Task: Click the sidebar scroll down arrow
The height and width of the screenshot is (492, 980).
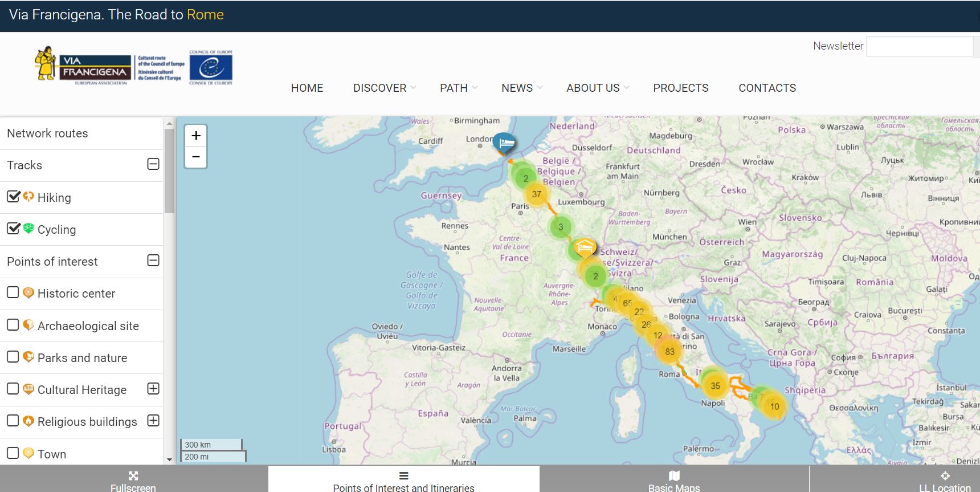Action: pos(169,460)
